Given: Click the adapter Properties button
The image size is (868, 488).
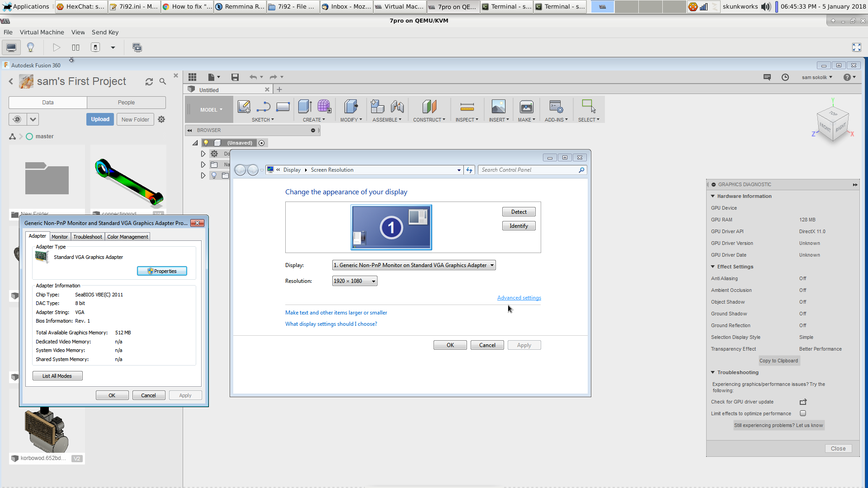Looking at the screenshot, I should point(162,271).
